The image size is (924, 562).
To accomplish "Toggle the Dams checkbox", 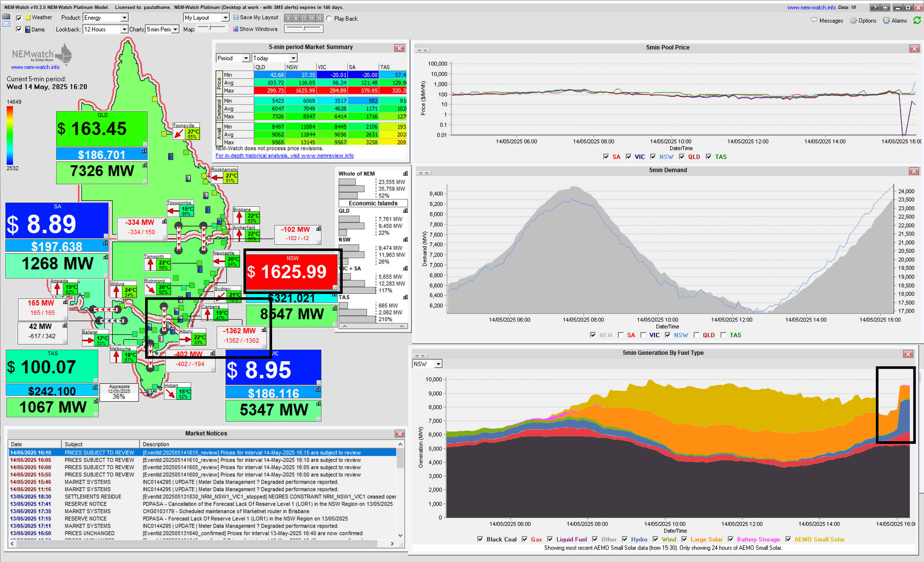I will (19, 29).
